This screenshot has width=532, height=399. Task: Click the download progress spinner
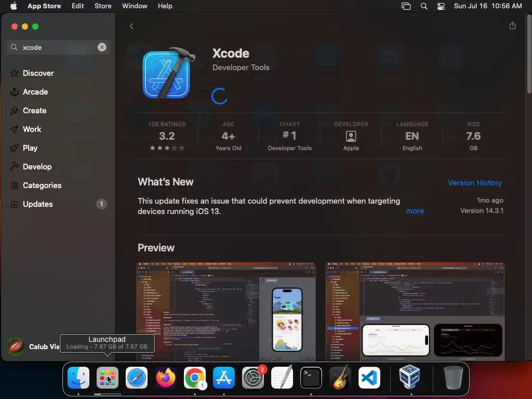pos(219,96)
